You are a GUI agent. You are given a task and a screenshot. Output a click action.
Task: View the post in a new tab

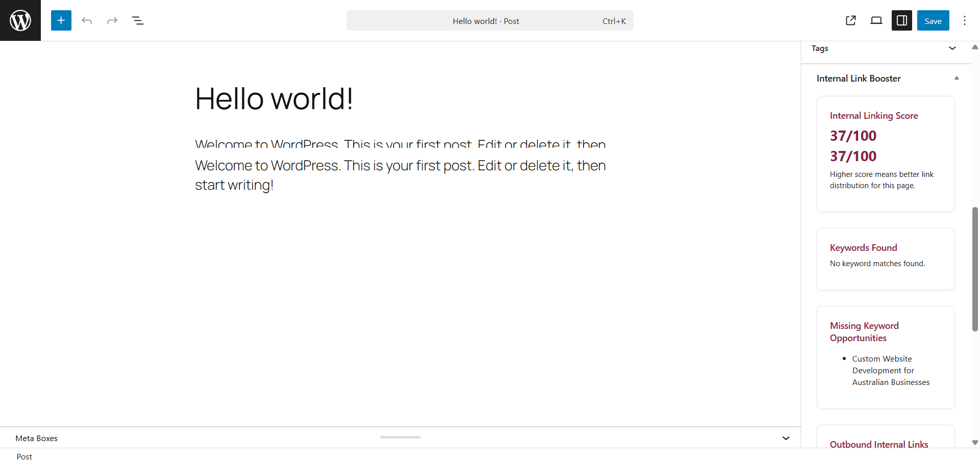coord(851,20)
